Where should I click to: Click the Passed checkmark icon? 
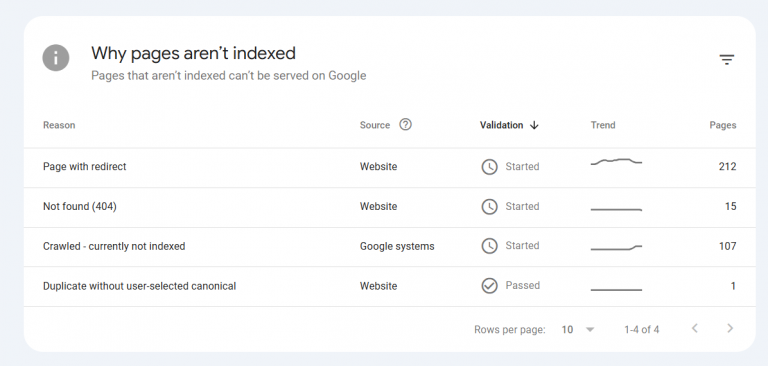pyautogui.click(x=489, y=286)
